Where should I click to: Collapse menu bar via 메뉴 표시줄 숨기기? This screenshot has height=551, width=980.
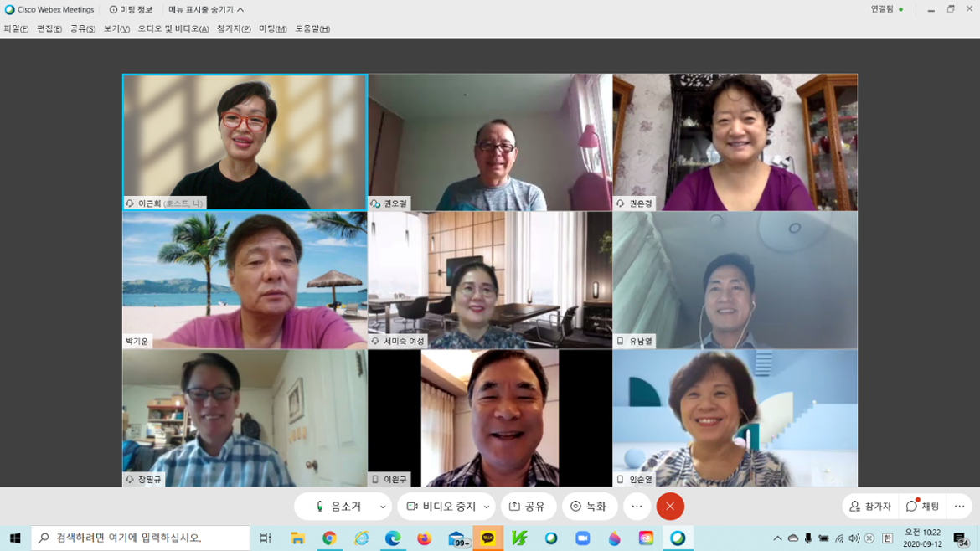click(206, 10)
